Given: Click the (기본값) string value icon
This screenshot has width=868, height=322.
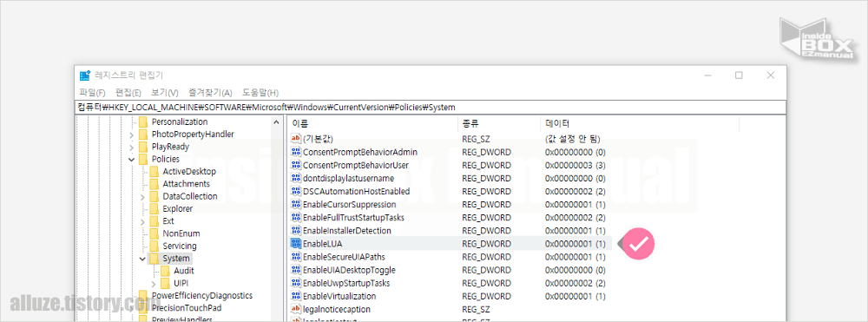Looking at the screenshot, I should [x=296, y=138].
